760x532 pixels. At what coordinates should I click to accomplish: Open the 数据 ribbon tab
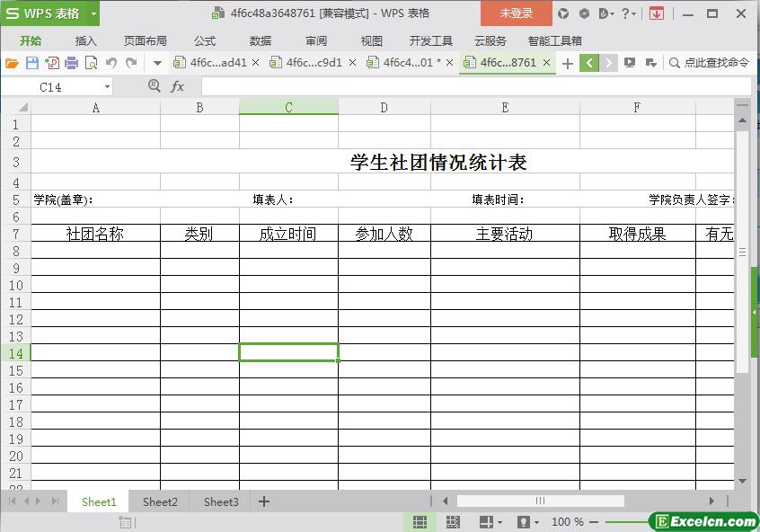261,40
